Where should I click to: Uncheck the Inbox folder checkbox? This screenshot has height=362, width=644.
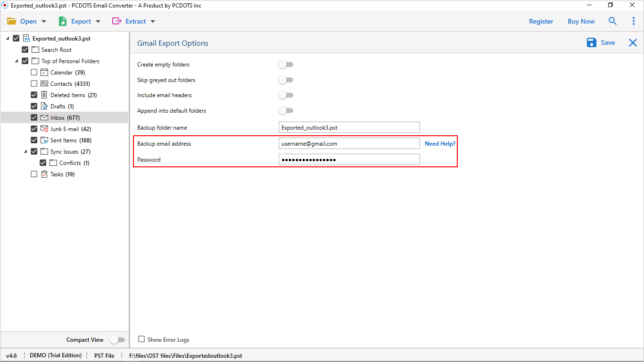point(34,118)
